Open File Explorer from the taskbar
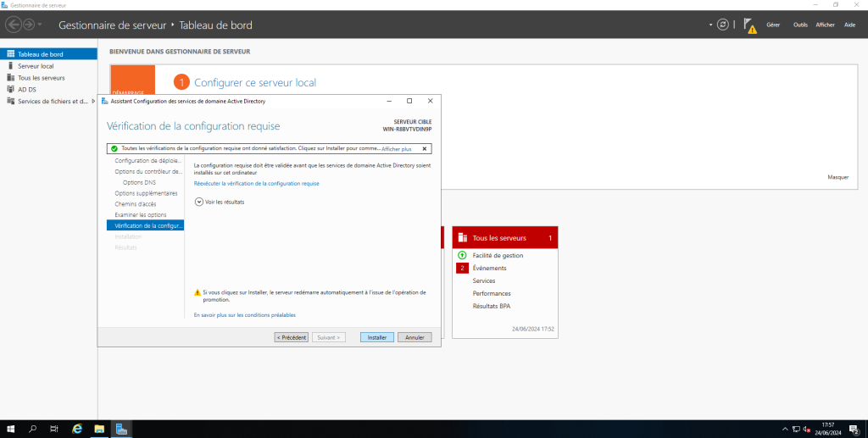 [99, 429]
